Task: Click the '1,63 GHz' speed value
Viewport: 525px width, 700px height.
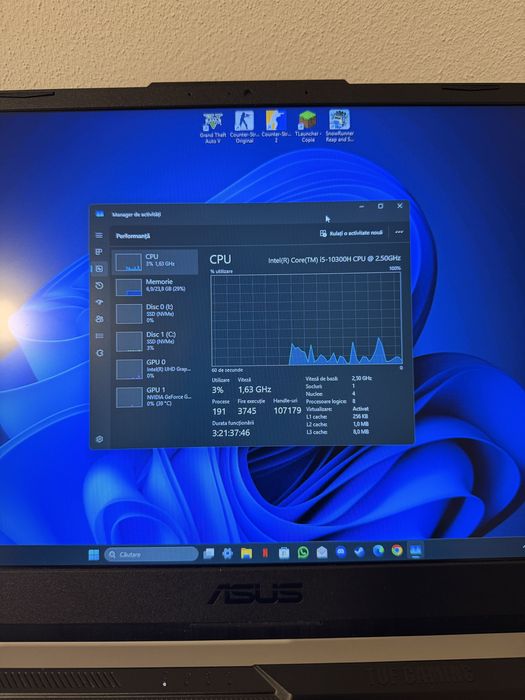Action: pos(254,389)
